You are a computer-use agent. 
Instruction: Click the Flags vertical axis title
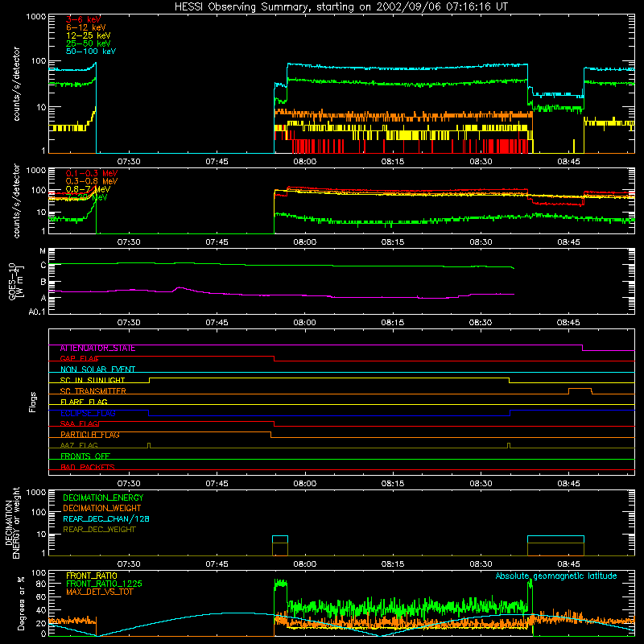[32, 402]
